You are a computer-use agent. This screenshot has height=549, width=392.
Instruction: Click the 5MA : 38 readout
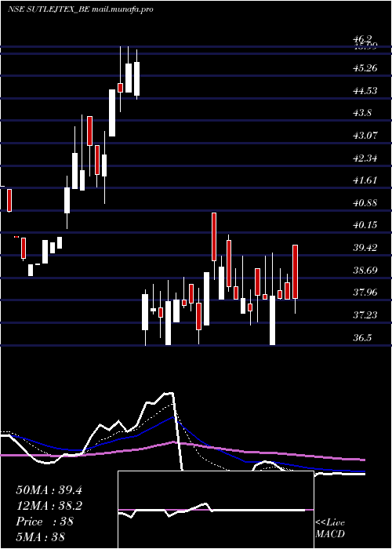pos(41,536)
